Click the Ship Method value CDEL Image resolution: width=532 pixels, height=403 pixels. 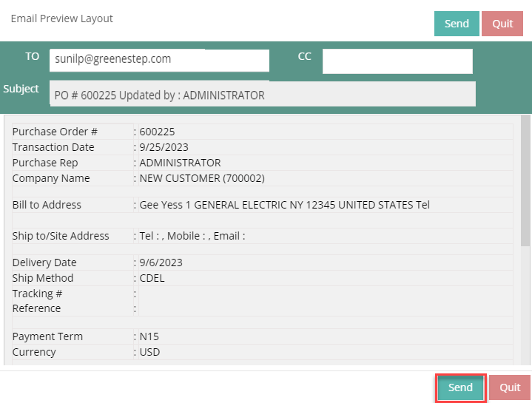click(152, 278)
